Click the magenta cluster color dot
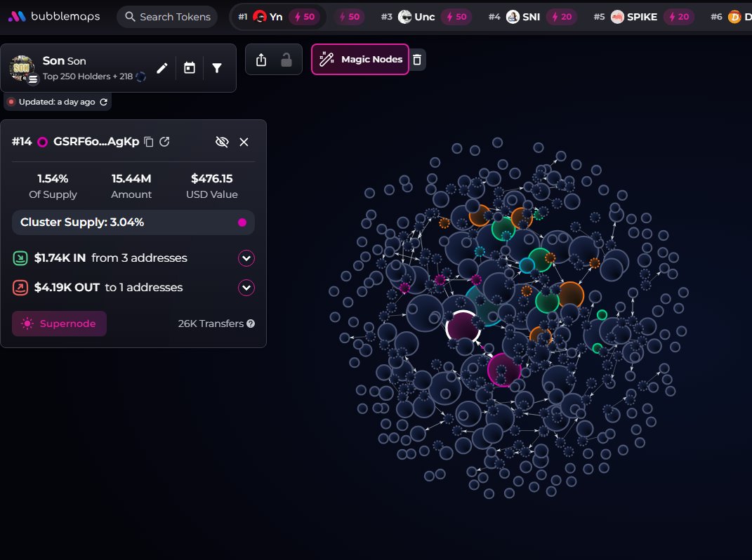752x560 pixels. tap(242, 222)
